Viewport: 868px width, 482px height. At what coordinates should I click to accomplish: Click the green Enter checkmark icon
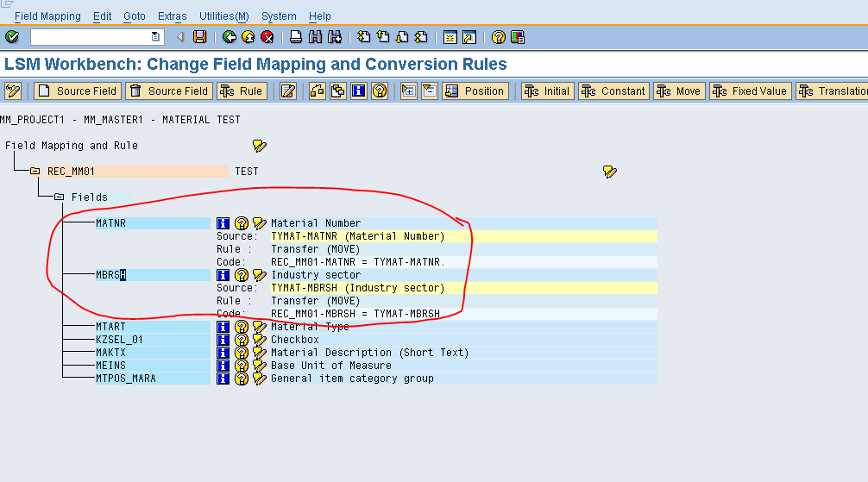12,37
